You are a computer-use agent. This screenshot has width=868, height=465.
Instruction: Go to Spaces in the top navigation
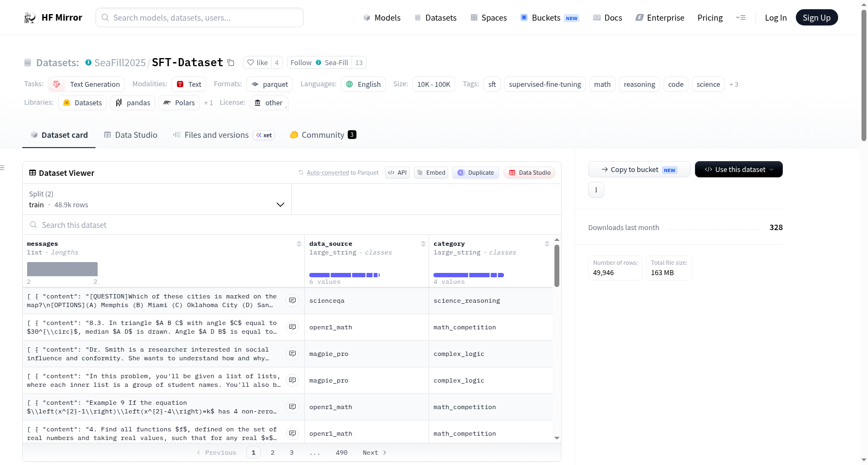pos(489,18)
